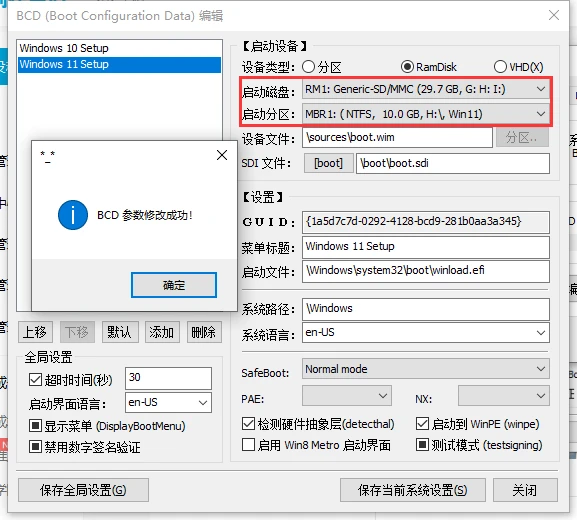Click the 关闭 close button

point(525,490)
